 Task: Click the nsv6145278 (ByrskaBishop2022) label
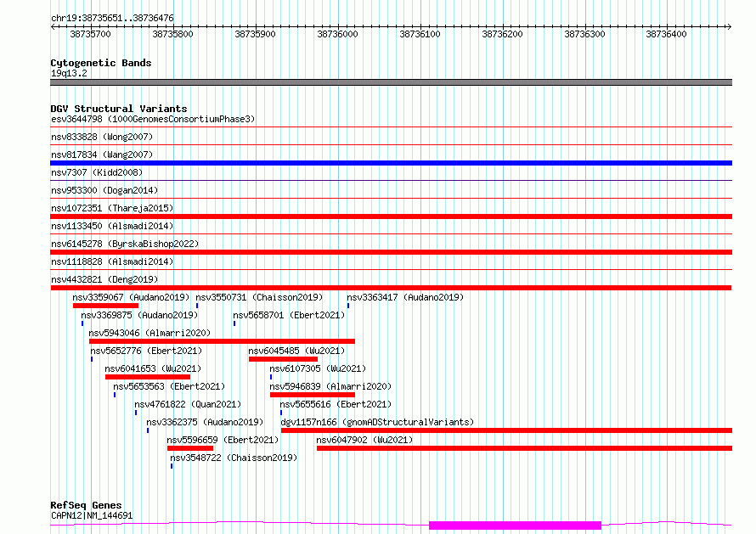point(125,244)
